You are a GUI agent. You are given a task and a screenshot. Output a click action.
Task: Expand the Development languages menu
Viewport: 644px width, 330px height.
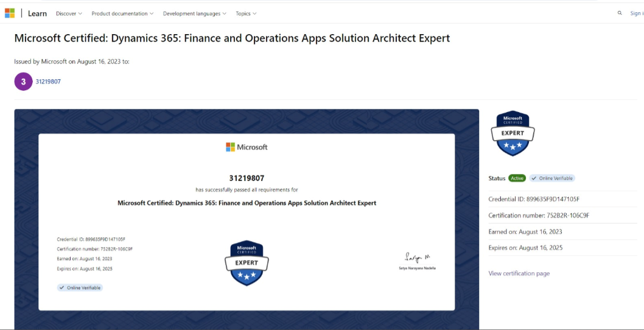[x=195, y=13]
